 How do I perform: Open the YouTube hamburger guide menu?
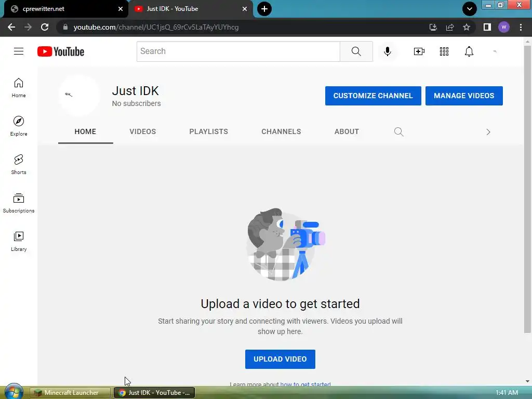(x=19, y=51)
